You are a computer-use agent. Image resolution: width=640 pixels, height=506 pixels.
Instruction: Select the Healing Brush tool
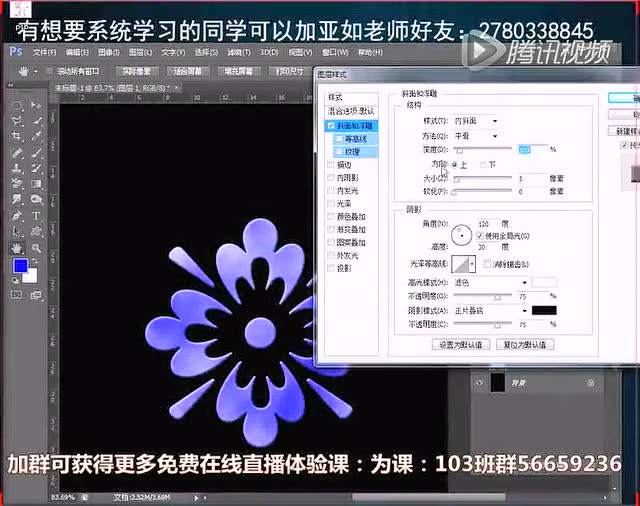[x=16, y=153]
